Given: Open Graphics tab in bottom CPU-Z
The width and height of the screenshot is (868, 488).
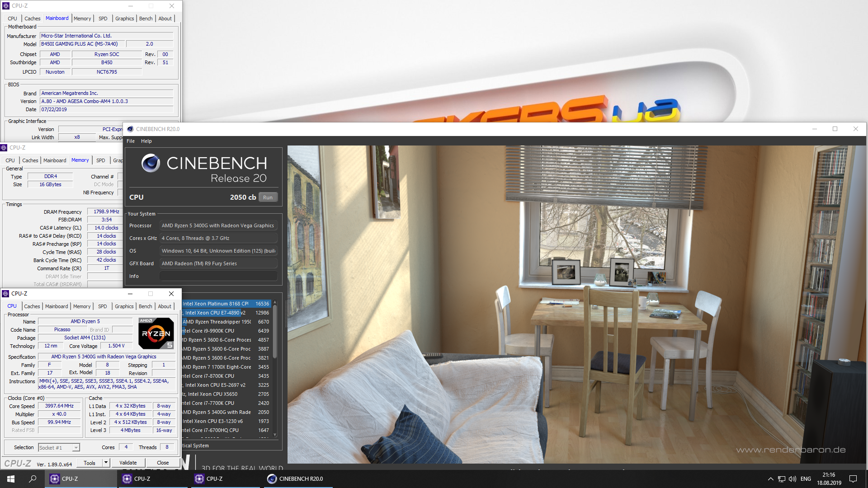Looking at the screenshot, I should [124, 306].
